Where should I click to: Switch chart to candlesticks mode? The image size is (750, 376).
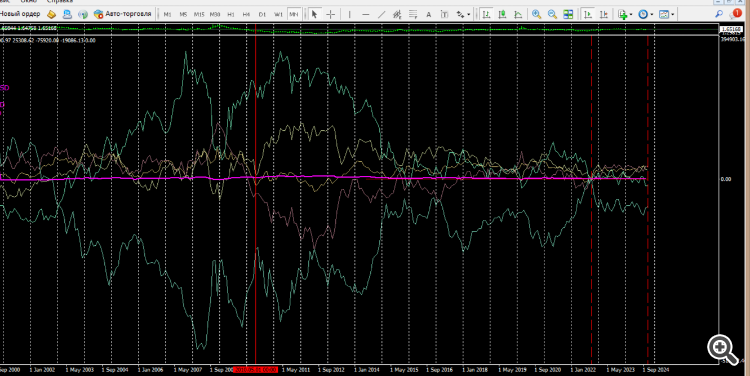[x=502, y=14]
